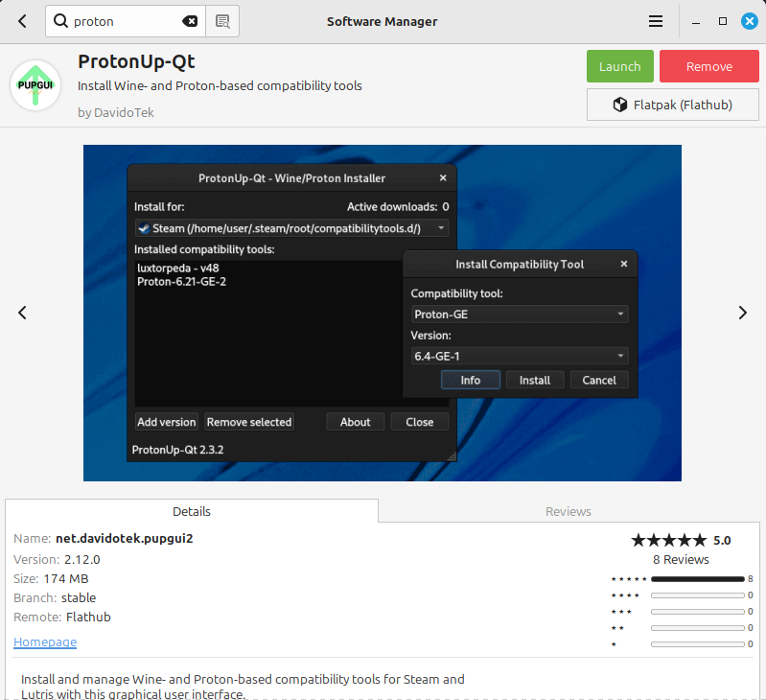
Task: Maximize the Software Manager window
Action: [x=723, y=21]
